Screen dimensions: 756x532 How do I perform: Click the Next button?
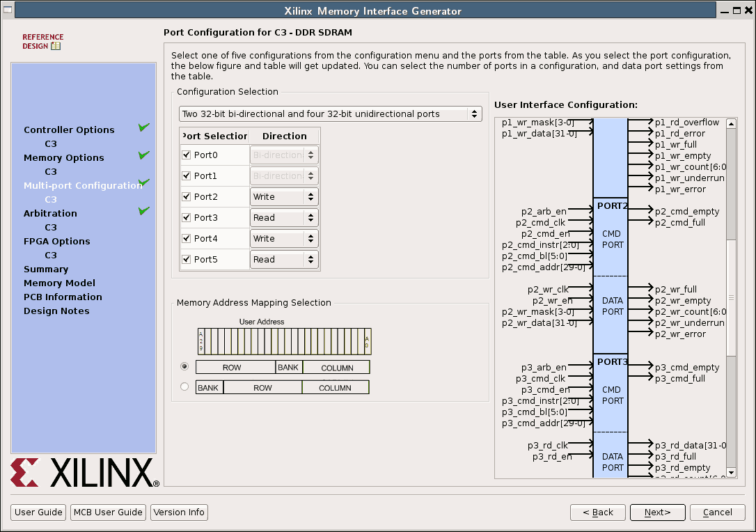pyautogui.click(x=657, y=513)
